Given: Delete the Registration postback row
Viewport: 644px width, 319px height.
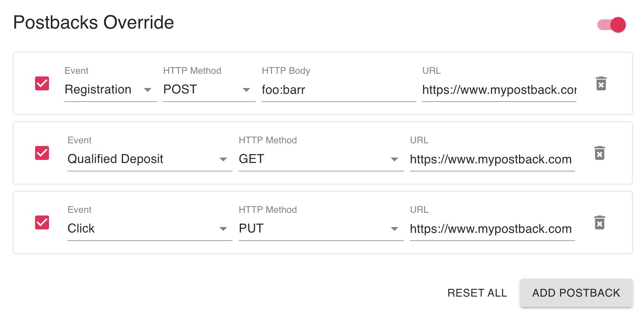Looking at the screenshot, I should (x=601, y=83).
